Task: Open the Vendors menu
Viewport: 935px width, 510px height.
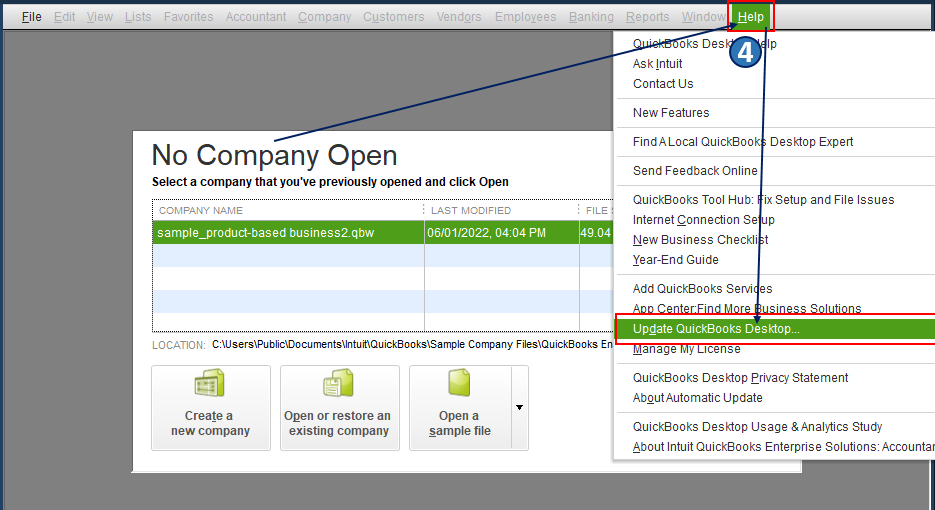Action: [x=459, y=17]
